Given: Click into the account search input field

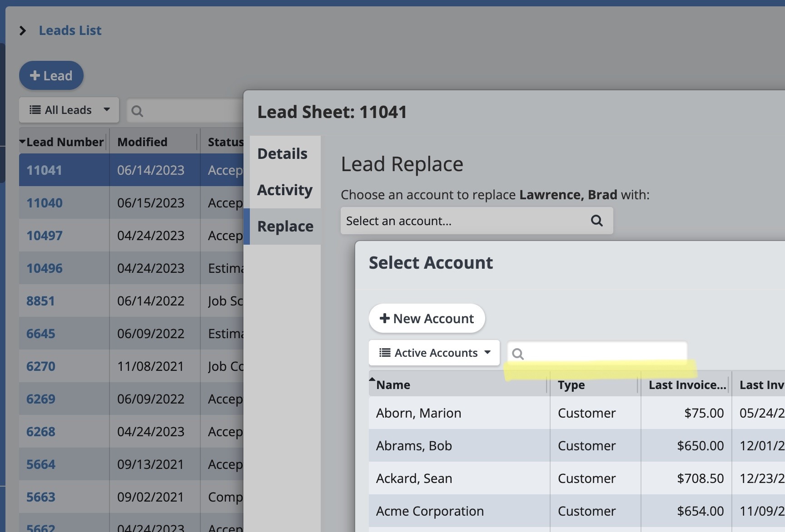Looking at the screenshot, I should tap(604, 353).
